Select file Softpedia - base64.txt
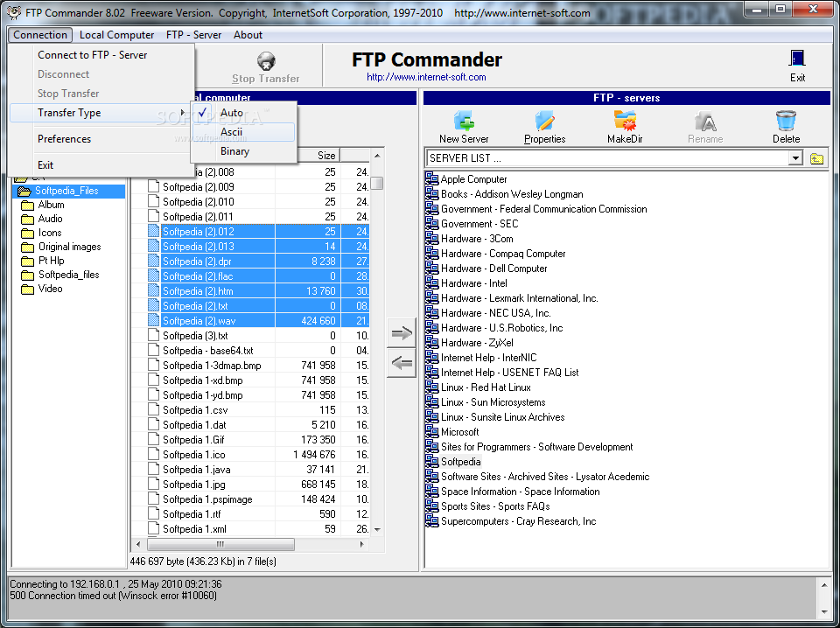 click(208, 350)
